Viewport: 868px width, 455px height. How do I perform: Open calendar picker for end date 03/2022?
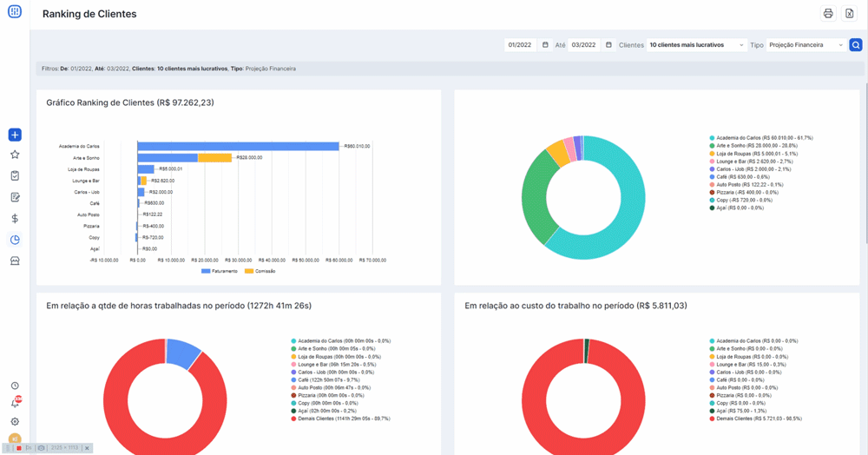608,45
